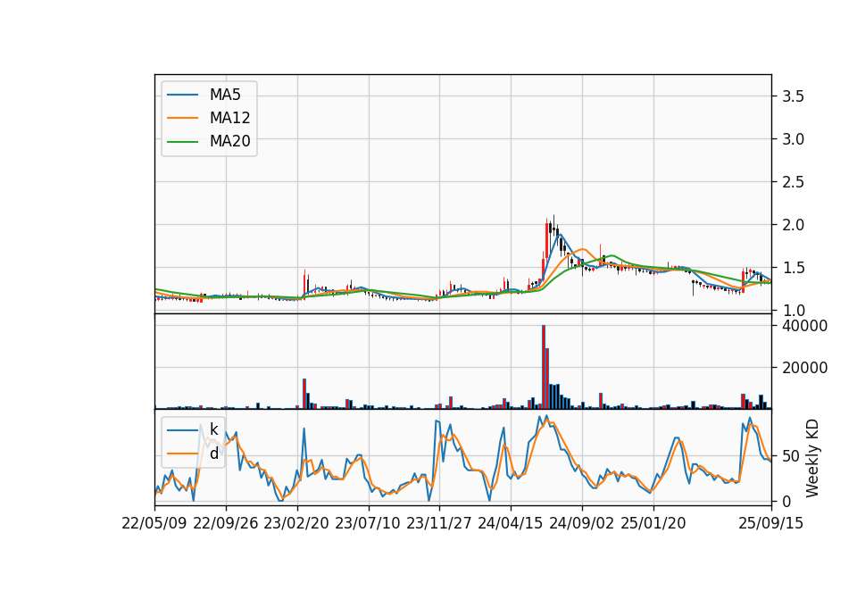Screen dimensions: 857x616
Task: Click the red volume spike near 23/02/20
Action: tap(304, 394)
